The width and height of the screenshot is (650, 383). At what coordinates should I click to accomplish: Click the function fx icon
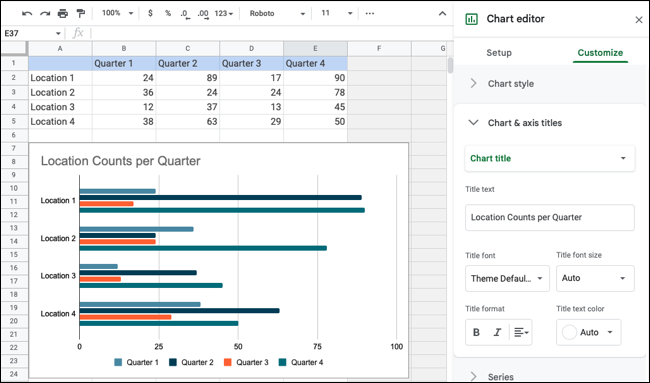[x=78, y=33]
